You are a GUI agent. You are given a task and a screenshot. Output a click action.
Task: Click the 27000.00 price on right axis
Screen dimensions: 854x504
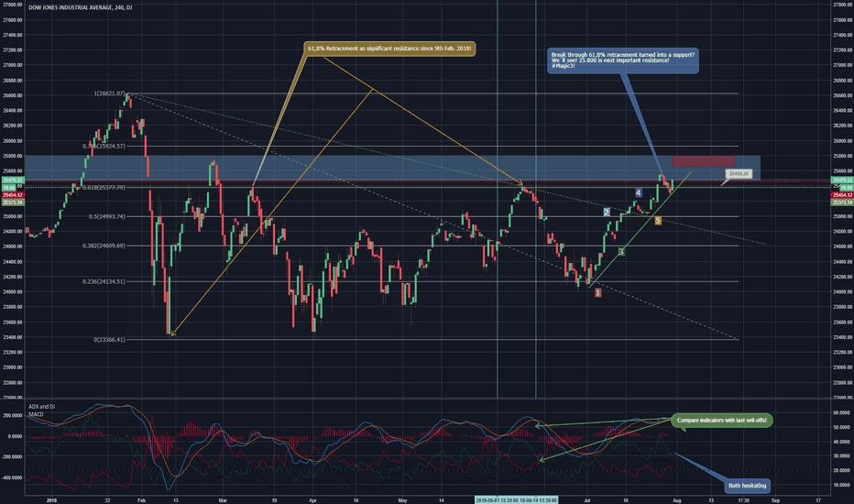tap(842, 65)
